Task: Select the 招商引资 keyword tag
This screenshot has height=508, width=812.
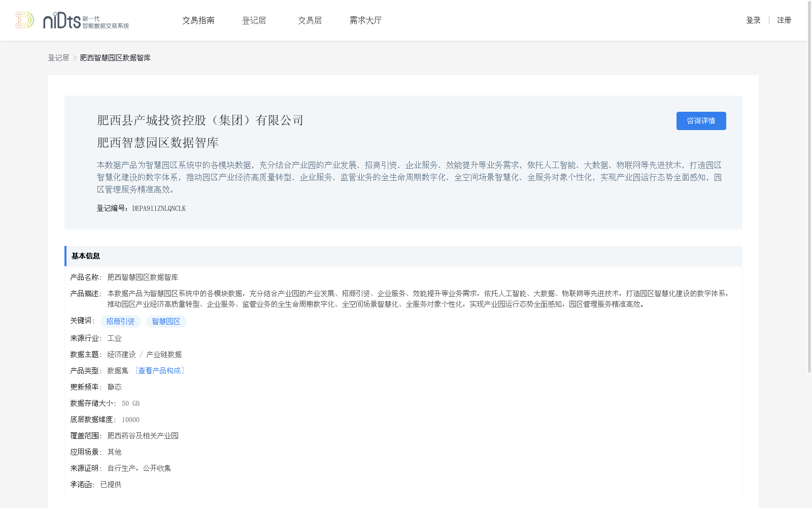Action: point(121,322)
